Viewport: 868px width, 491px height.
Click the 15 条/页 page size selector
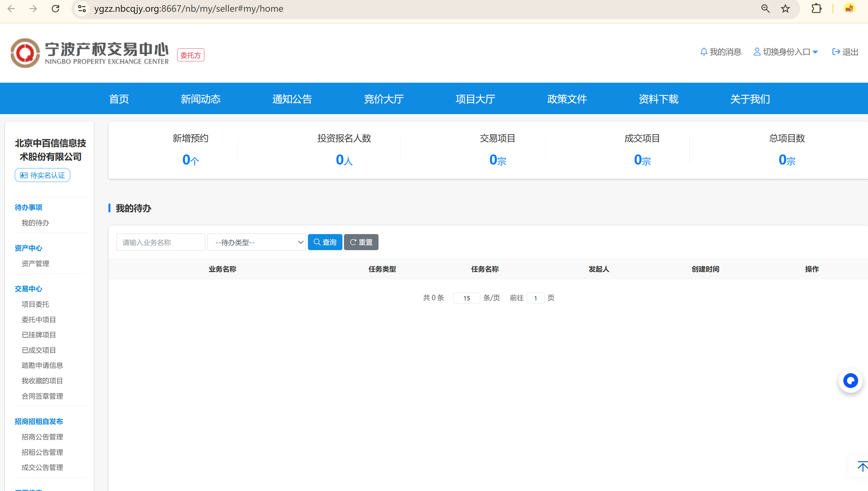tap(466, 298)
